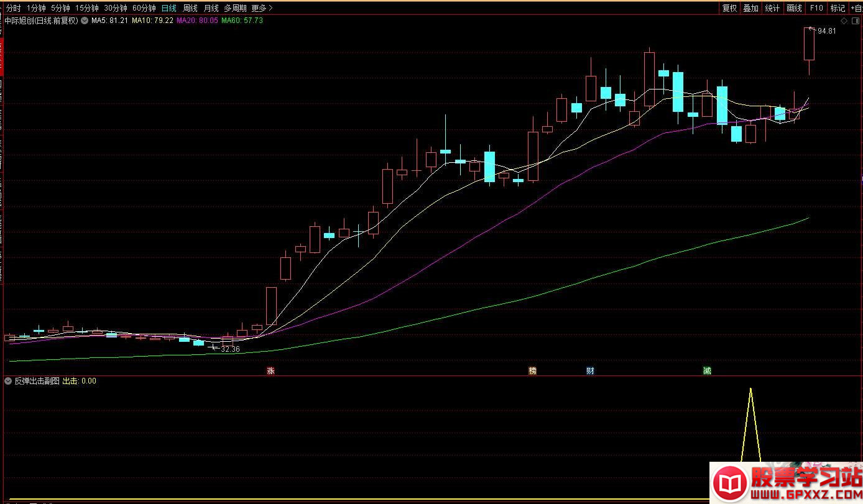This screenshot has height=504, width=863.
Task: Click the MA10: 79.22 label
Action: (152, 21)
